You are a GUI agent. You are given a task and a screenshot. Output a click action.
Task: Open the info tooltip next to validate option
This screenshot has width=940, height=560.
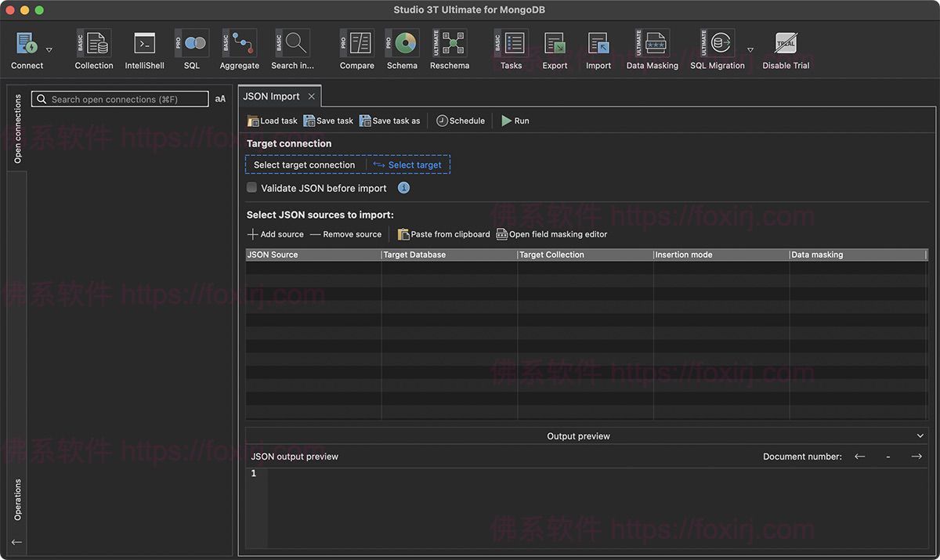click(x=403, y=188)
